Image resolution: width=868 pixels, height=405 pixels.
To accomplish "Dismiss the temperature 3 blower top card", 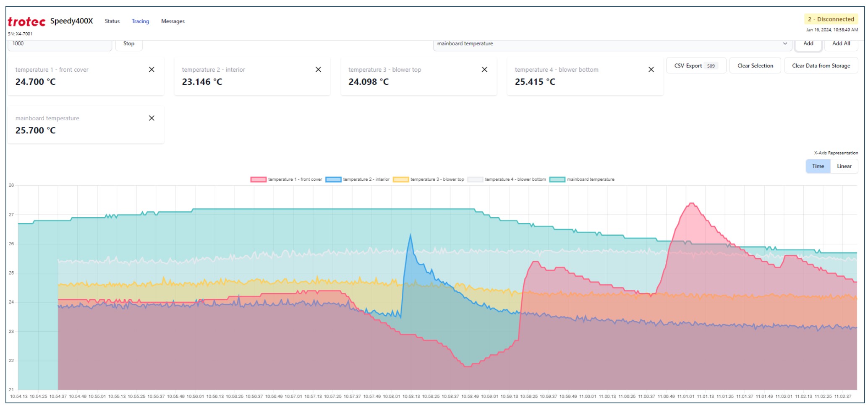I will coord(484,70).
